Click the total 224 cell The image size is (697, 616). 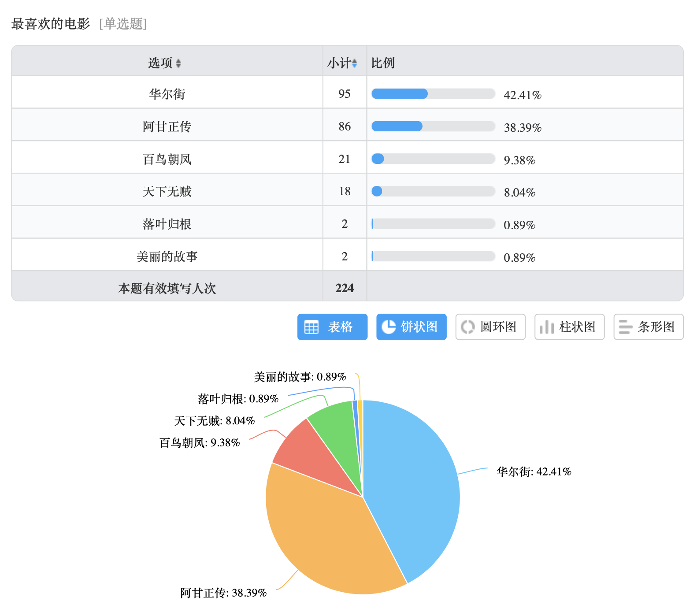[x=345, y=286]
